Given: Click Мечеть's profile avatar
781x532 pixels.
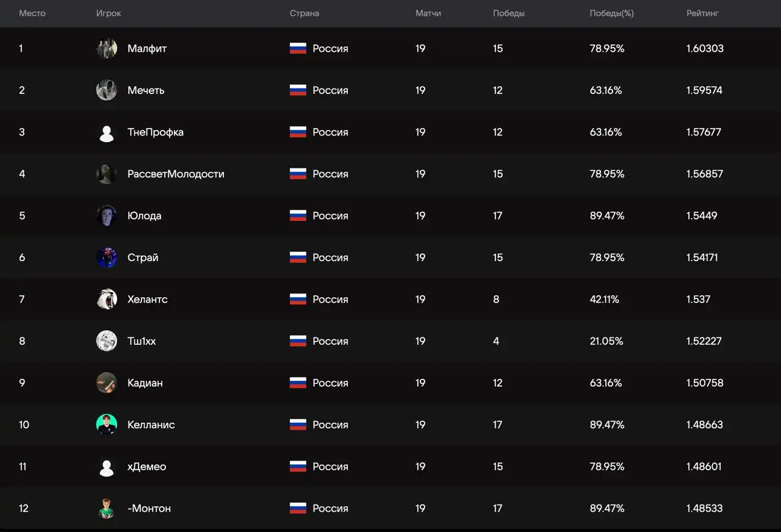Looking at the screenshot, I should click(107, 90).
